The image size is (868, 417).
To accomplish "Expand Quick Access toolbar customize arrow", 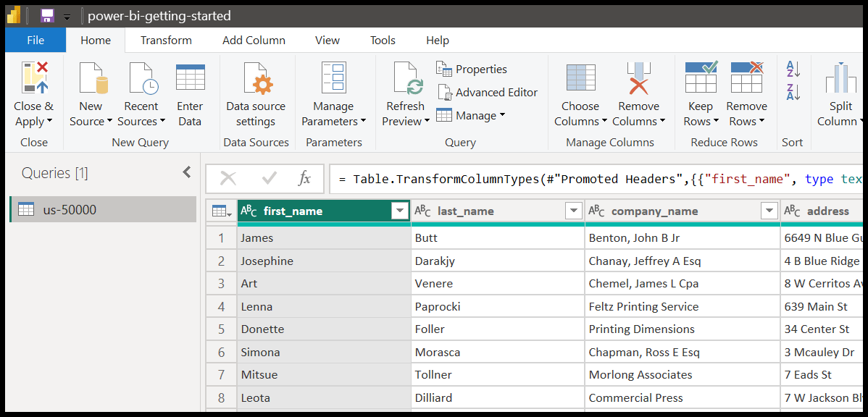I will [x=67, y=17].
